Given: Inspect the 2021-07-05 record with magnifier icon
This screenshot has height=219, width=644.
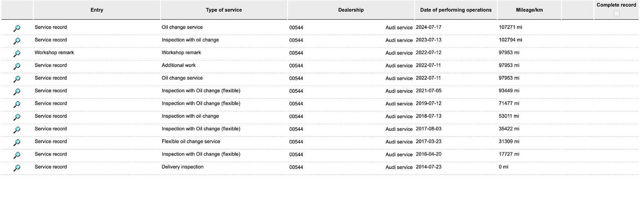Looking at the screenshot, I should [17, 91].
